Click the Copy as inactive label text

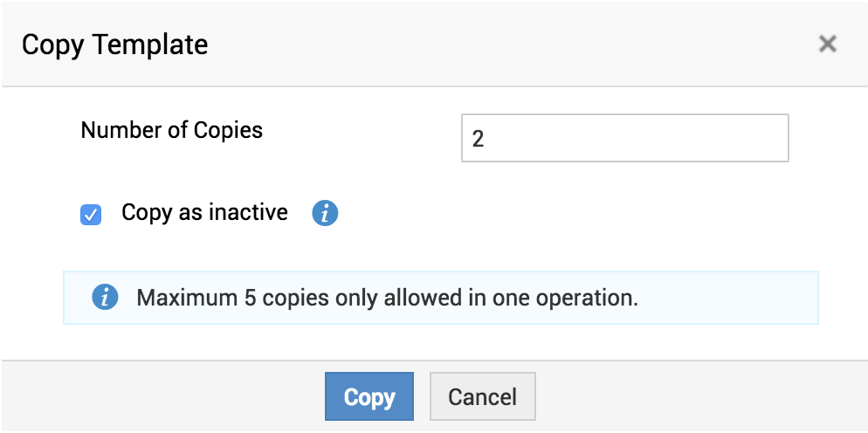(204, 212)
